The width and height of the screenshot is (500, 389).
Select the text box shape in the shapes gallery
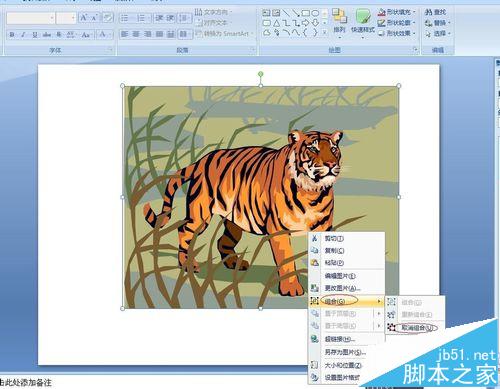[266, 13]
